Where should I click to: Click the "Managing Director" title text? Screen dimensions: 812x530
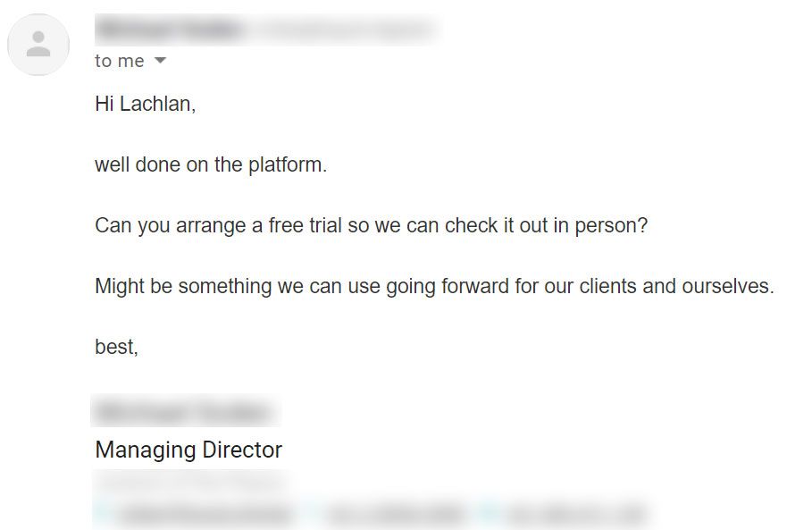pos(188,450)
